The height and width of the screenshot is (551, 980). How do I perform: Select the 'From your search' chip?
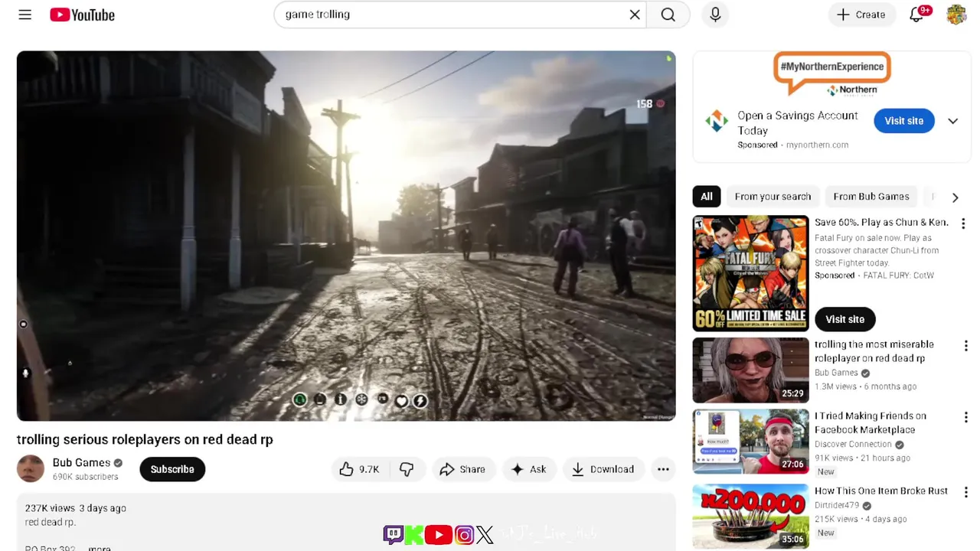point(773,197)
